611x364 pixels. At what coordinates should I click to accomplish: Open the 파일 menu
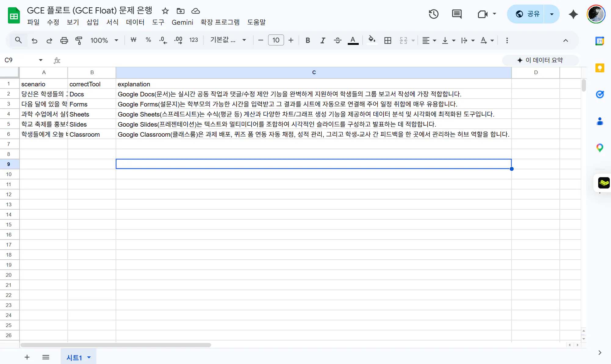pyautogui.click(x=33, y=22)
